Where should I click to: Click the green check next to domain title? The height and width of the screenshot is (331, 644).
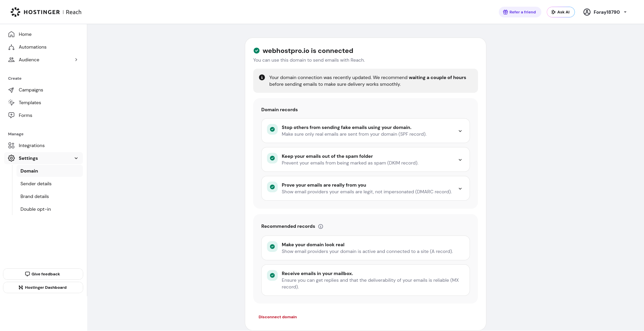pyautogui.click(x=257, y=51)
